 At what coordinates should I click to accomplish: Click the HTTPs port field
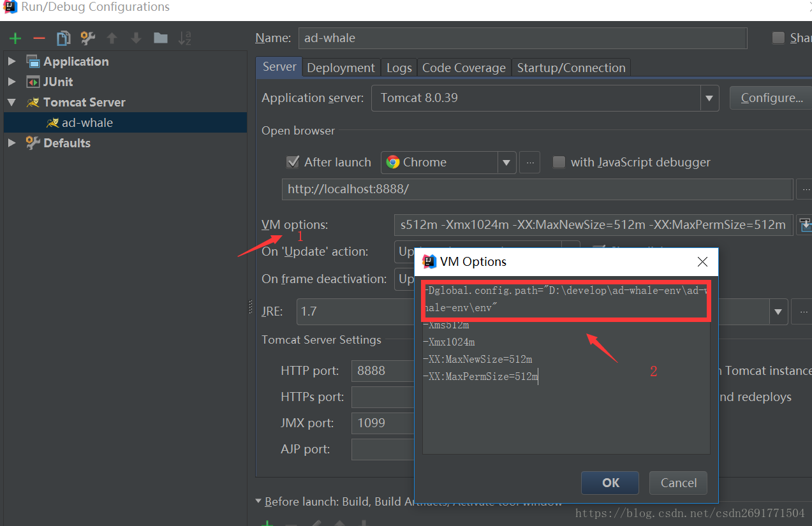(x=383, y=397)
